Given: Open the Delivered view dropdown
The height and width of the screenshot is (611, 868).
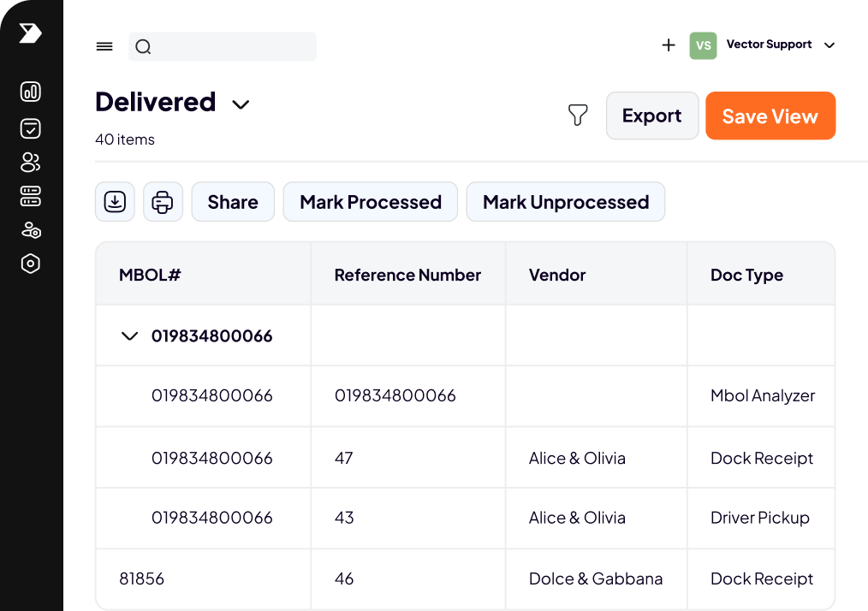Looking at the screenshot, I should [x=241, y=104].
